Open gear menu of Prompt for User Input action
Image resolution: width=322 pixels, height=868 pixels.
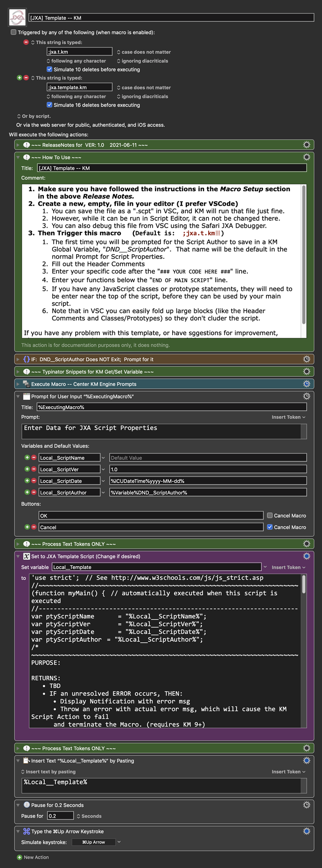coord(307,396)
